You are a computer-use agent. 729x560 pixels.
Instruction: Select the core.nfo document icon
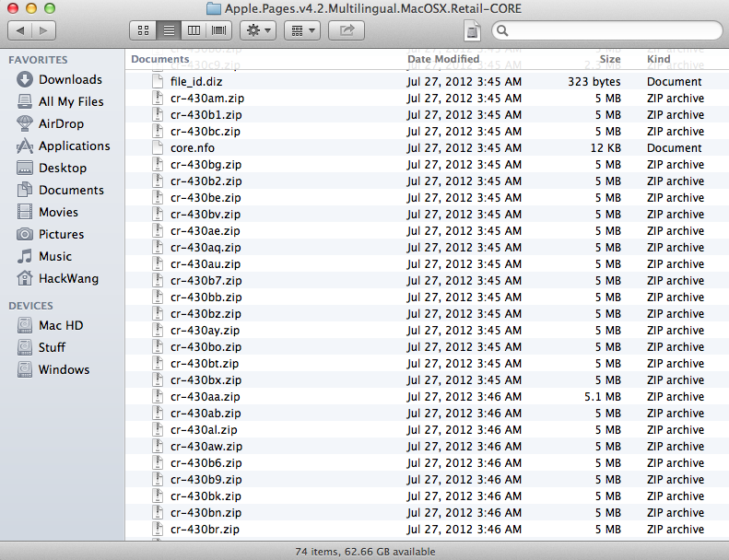tap(159, 147)
